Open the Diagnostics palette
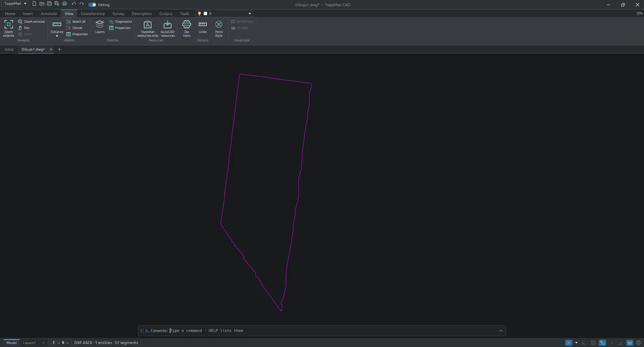Viewport: 644px width, 347px height. (x=120, y=22)
